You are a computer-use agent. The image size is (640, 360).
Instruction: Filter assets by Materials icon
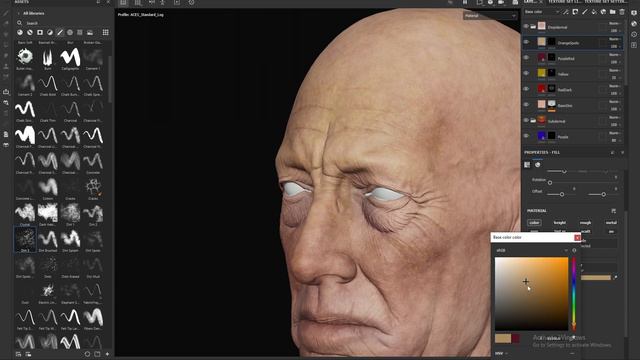pyautogui.click(x=20, y=32)
